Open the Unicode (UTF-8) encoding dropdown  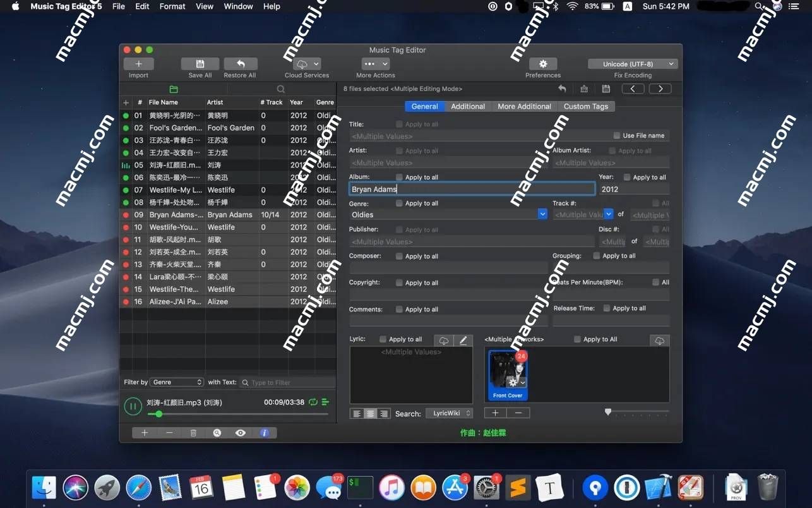(x=633, y=64)
